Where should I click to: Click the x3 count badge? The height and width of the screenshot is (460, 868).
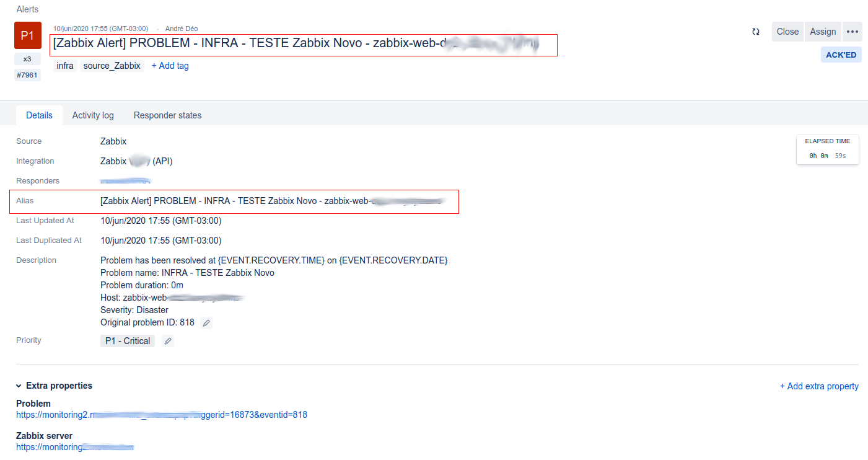tap(27, 59)
